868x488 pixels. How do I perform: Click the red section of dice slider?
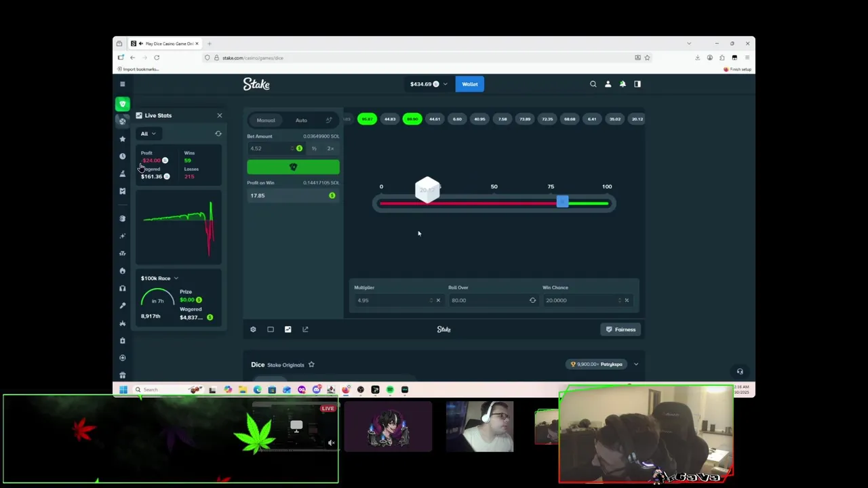click(468, 203)
